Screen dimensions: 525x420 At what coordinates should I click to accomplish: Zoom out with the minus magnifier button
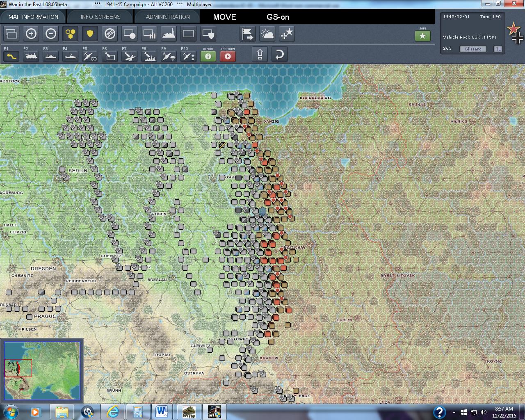click(50, 34)
